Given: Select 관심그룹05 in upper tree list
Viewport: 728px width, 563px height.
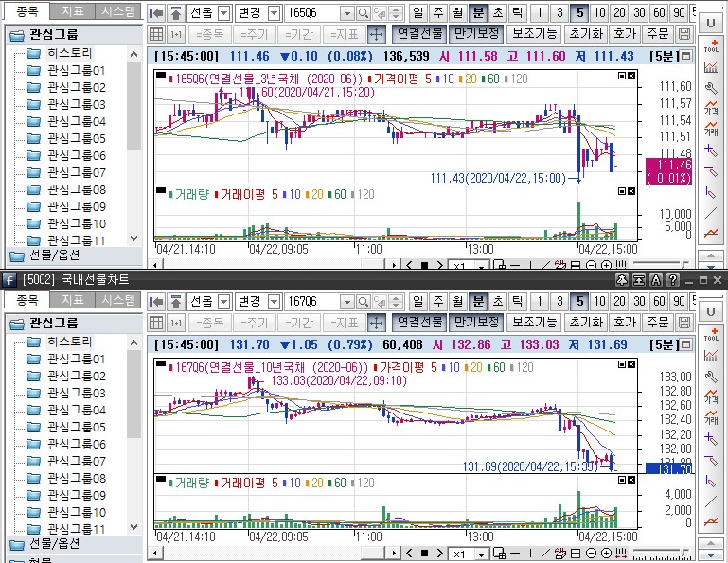Looking at the screenshot, I should click(x=76, y=138).
